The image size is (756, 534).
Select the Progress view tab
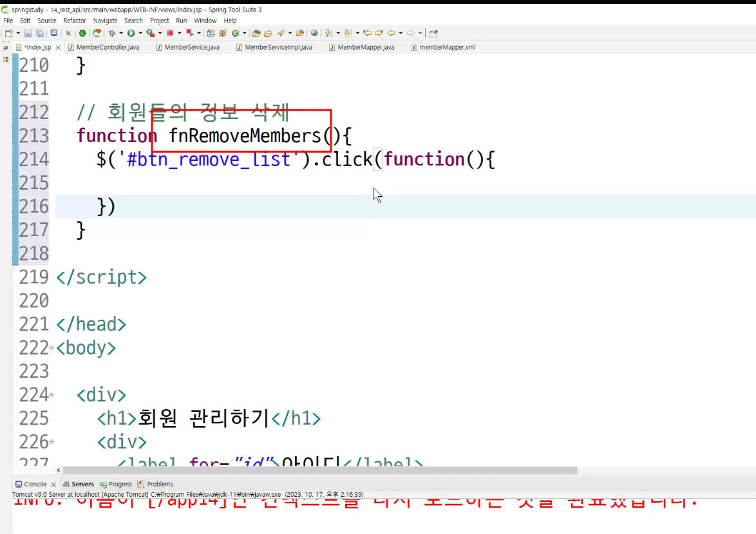116,484
